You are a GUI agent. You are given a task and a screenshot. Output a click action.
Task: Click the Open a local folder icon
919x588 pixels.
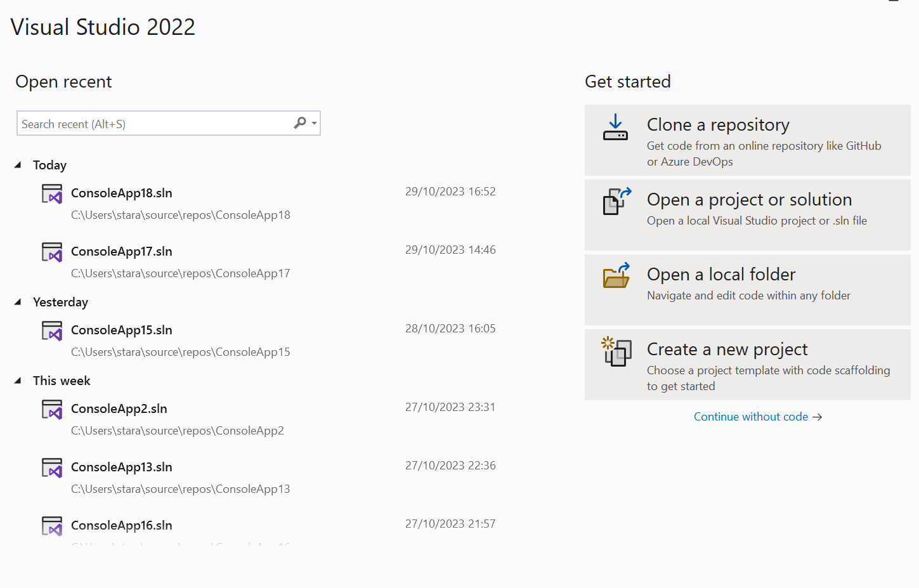[x=616, y=275]
